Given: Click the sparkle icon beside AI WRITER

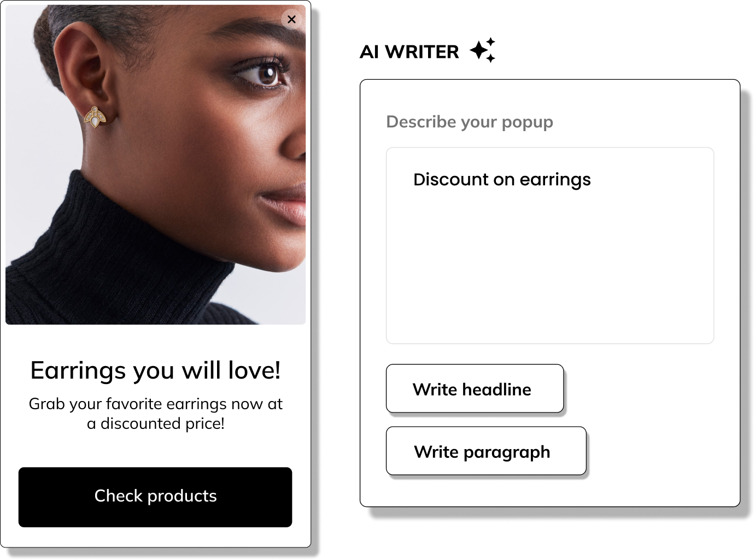Looking at the screenshot, I should pyautogui.click(x=483, y=50).
